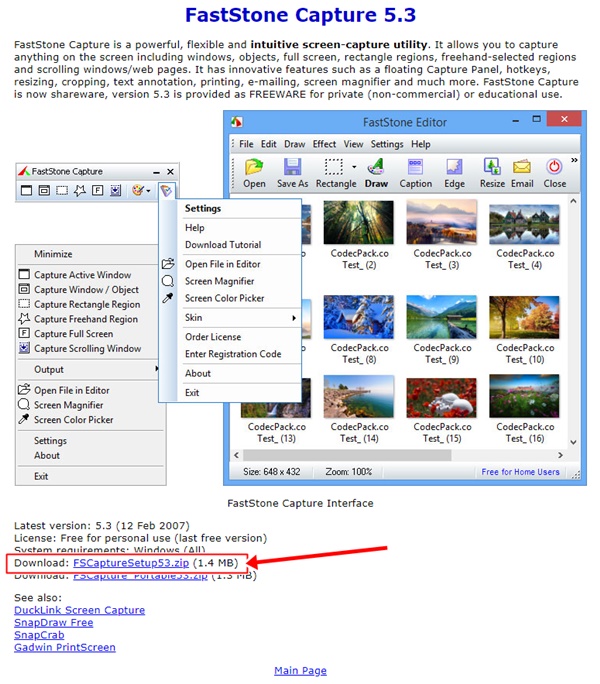Click Capture Window/Object icon in Capture panel toolbar
This screenshot has height=684, width=600.
[x=44, y=190]
